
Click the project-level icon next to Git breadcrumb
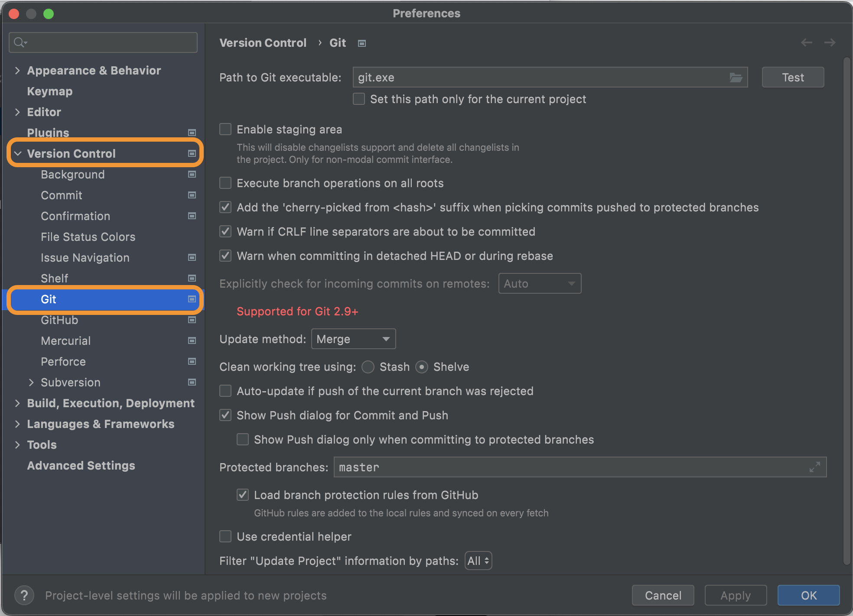(362, 43)
